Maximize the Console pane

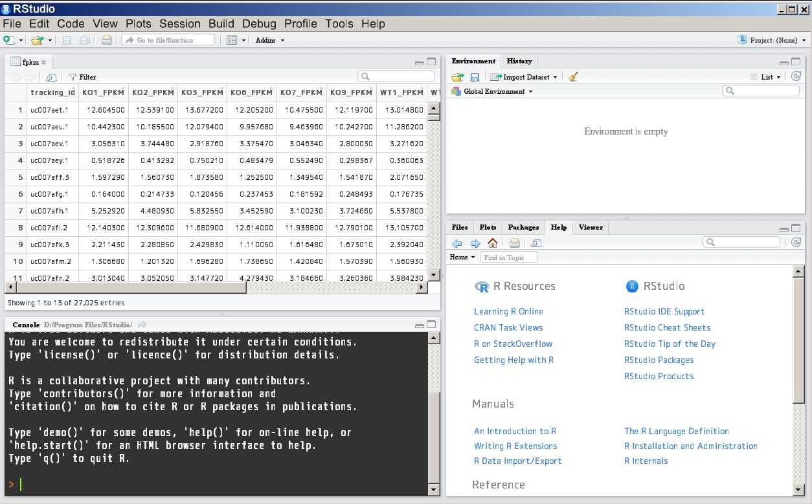click(432, 324)
